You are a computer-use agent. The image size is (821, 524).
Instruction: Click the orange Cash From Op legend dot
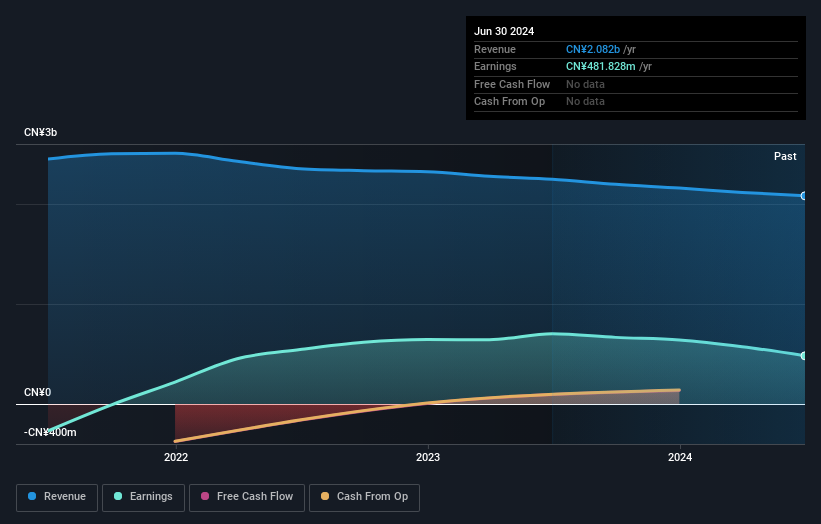(x=325, y=496)
